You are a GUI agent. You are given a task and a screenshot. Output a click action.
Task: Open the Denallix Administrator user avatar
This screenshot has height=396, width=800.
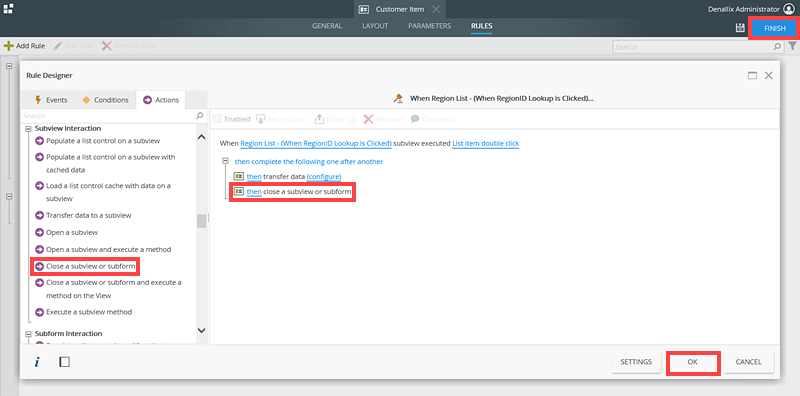pyautogui.click(x=789, y=9)
